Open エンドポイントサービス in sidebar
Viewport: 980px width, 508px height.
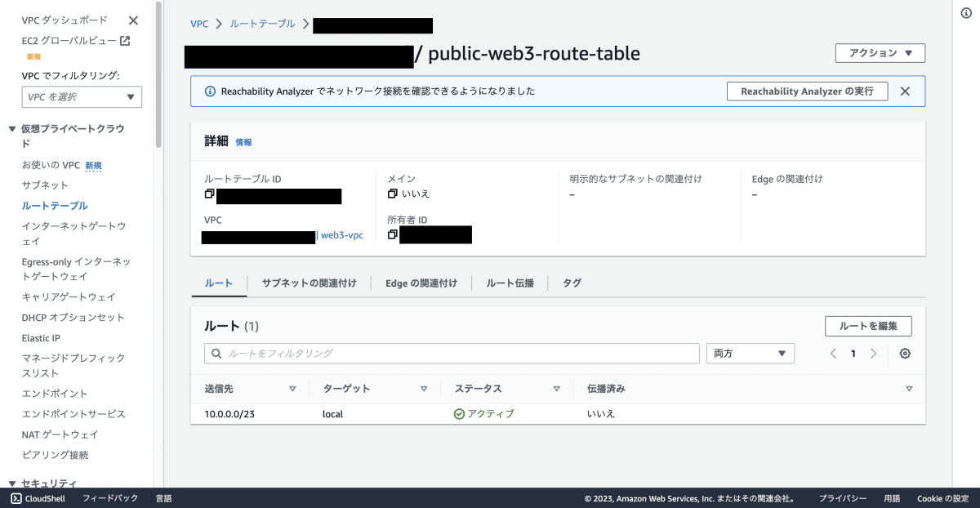coord(73,414)
